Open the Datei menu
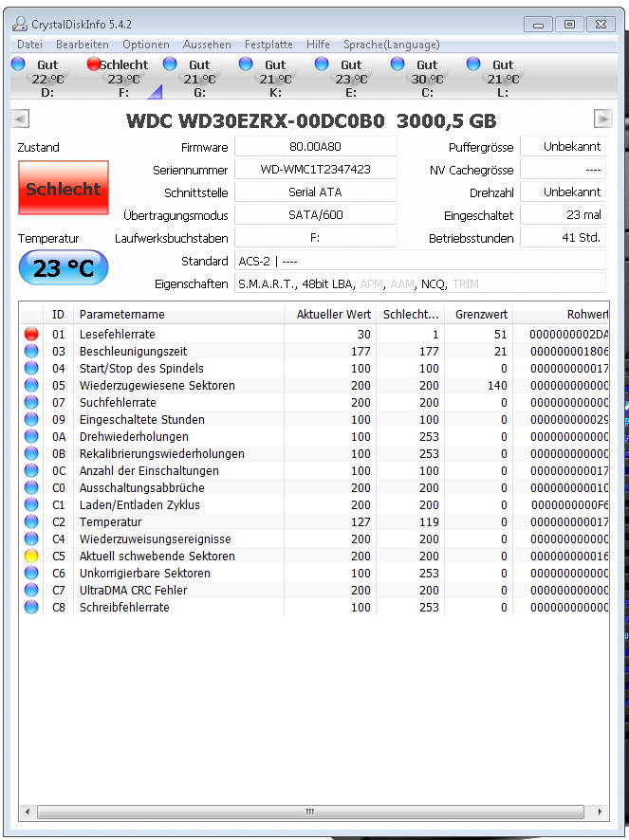This screenshot has width=629, height=840. pyautogui.click(x=29, y=45)
